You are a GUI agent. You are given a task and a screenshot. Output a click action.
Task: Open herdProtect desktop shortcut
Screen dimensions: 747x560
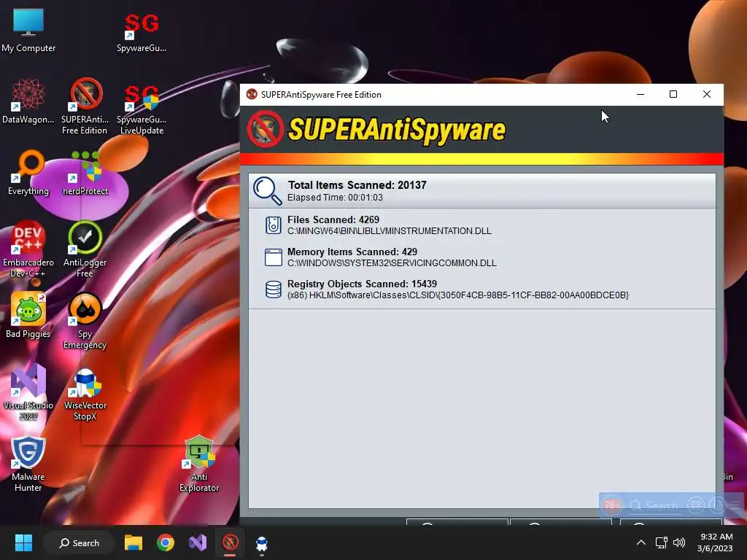(85, 174)
